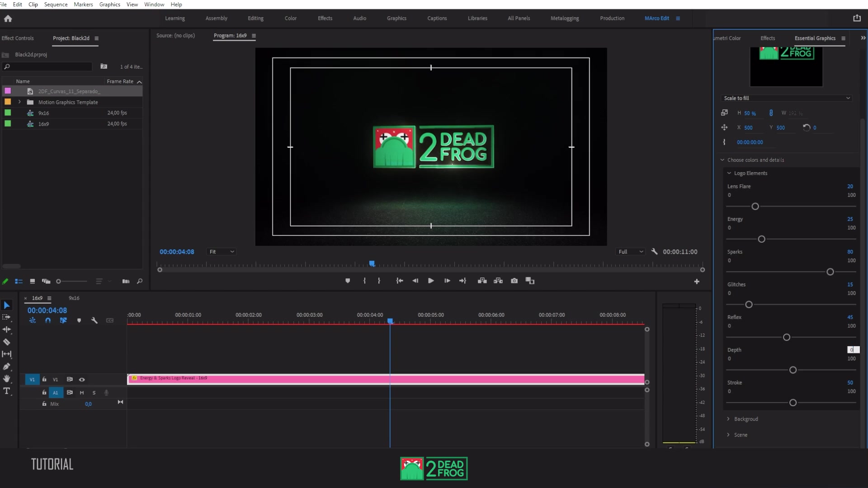
Task: Play the Program monitor
Action: tap(431, 281)
